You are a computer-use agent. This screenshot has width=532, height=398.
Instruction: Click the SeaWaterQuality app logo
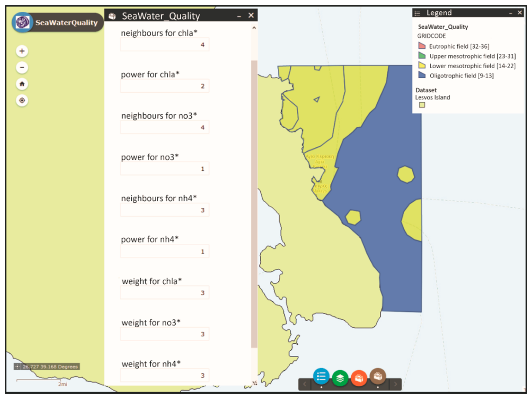pyautogui.click(x=23, y=22)
